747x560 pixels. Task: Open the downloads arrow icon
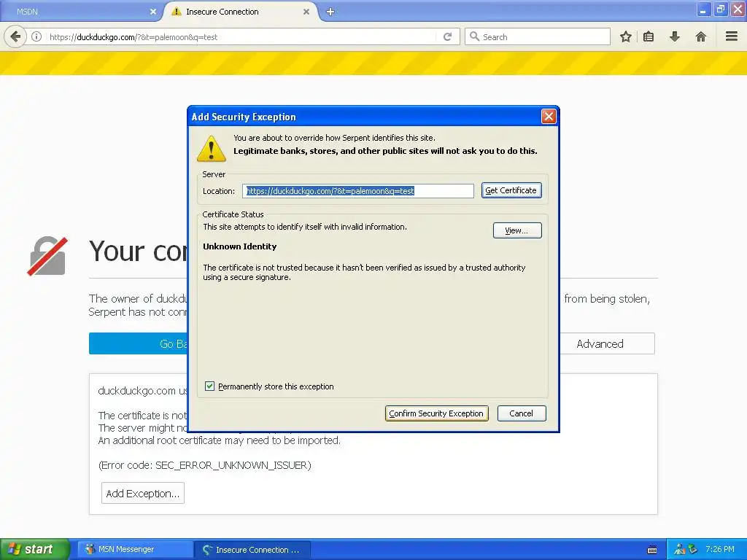point(675,36)
